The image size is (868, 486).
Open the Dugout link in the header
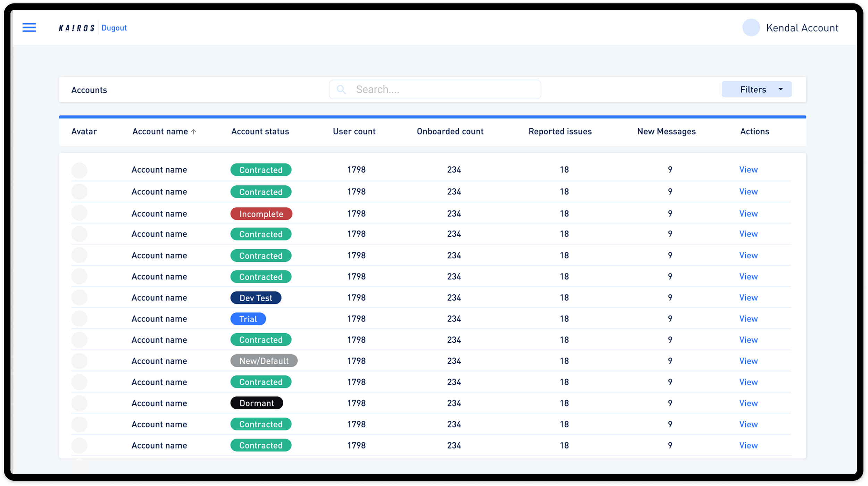[114, 28]
